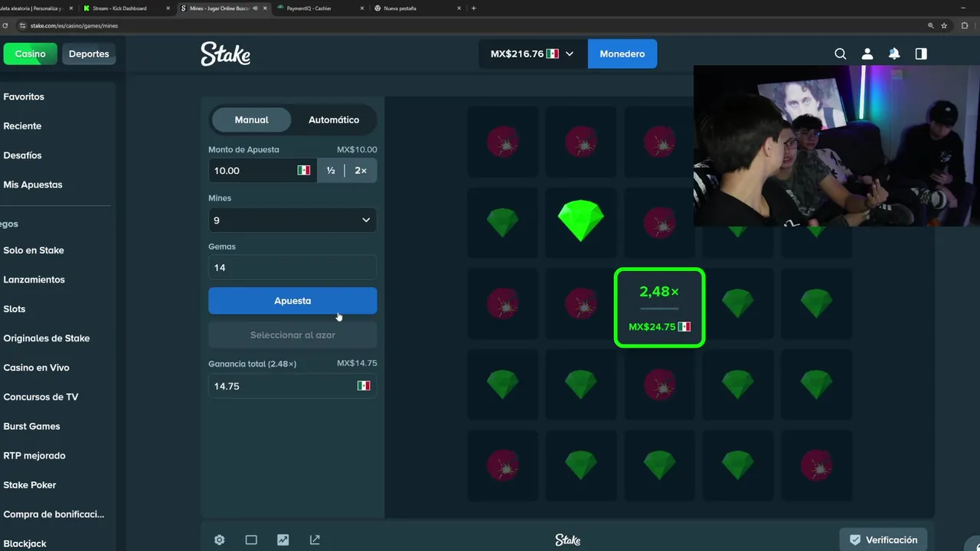Open Lanzamientos category
This screenshot has width=980, height=551.
34,279
